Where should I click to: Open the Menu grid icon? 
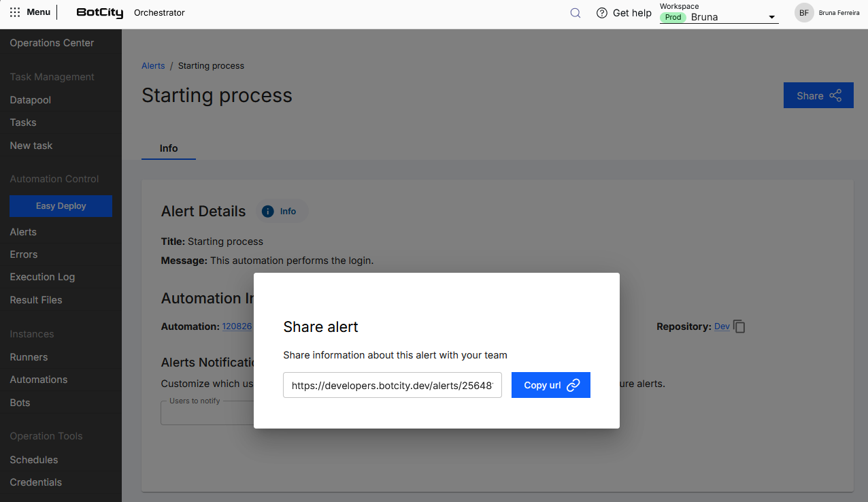pyautogui.click(x=15, y=12)
